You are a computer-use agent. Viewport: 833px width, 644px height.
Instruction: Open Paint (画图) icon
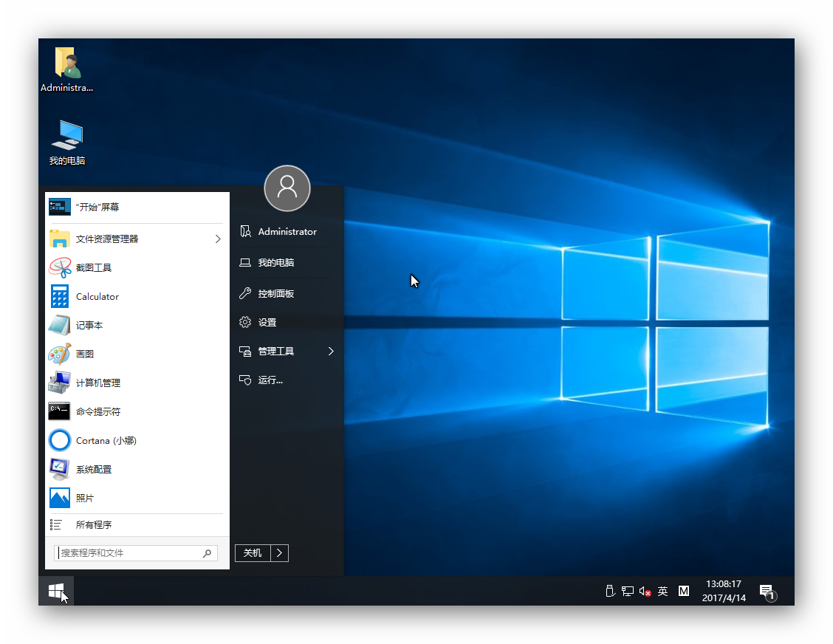point(60,354)
